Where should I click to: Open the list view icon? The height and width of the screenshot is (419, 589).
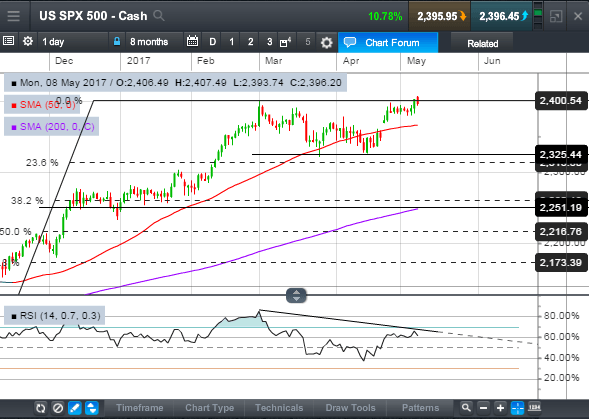8,41
